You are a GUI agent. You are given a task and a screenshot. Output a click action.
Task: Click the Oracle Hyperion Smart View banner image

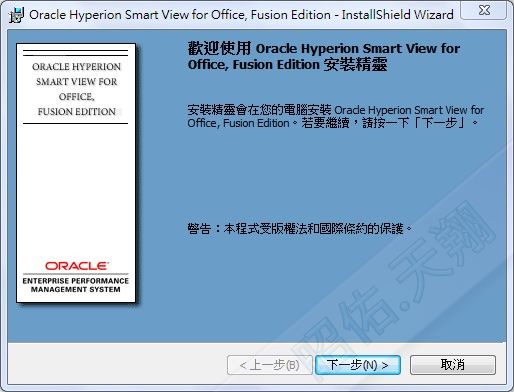[x=76, y=173]
